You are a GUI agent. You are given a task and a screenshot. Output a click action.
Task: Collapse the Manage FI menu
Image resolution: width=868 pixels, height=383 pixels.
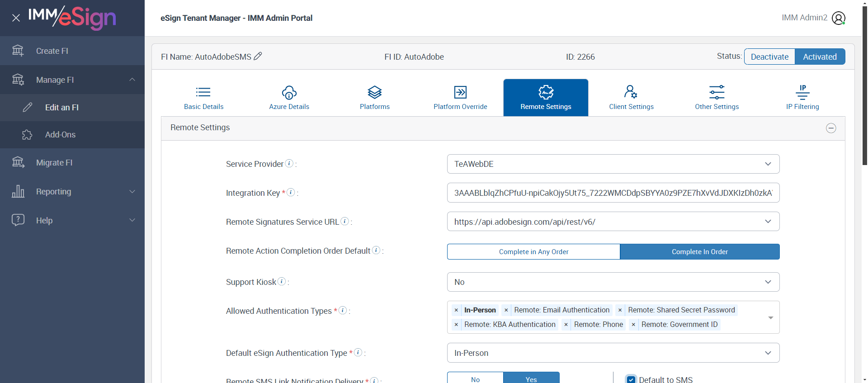(x=132, y=80)
